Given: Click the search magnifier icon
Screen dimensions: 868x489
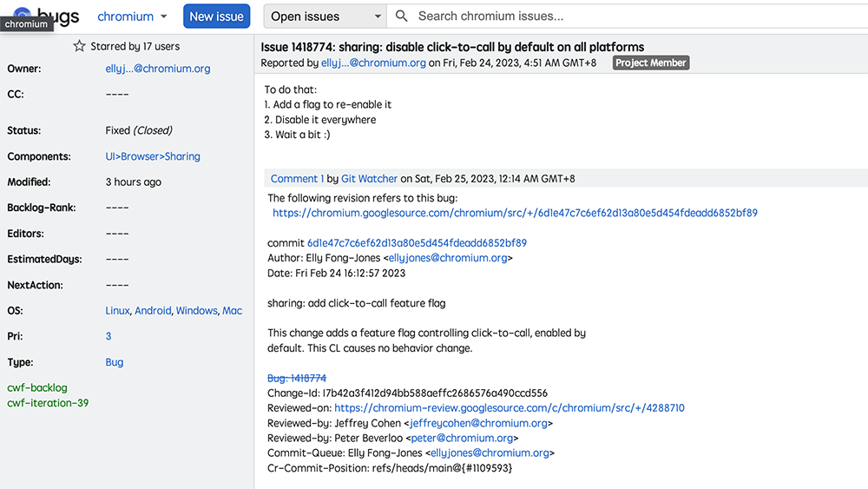Looking at the screenshot, I should coord(401,16).
